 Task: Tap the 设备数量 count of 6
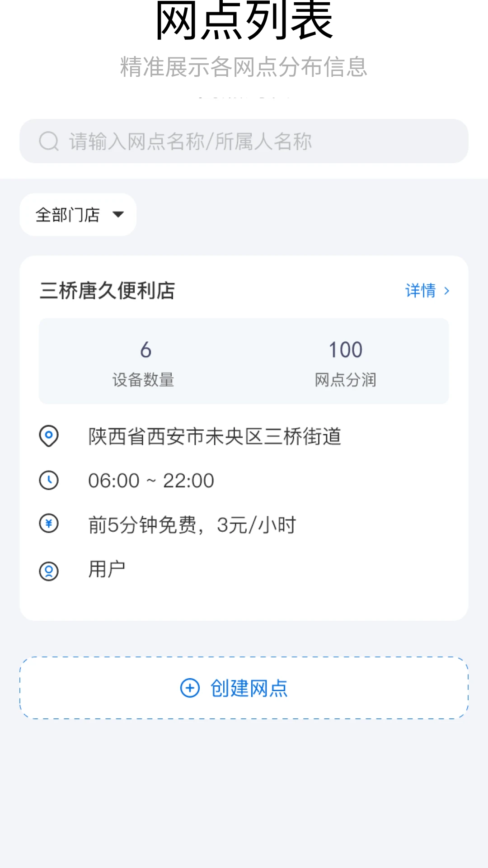click(x=145, y=350)
